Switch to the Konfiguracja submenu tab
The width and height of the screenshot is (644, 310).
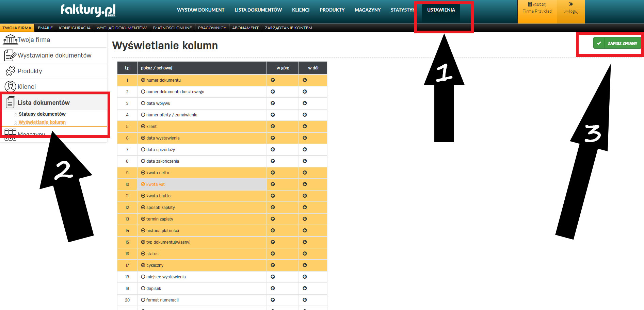point(75,28)
